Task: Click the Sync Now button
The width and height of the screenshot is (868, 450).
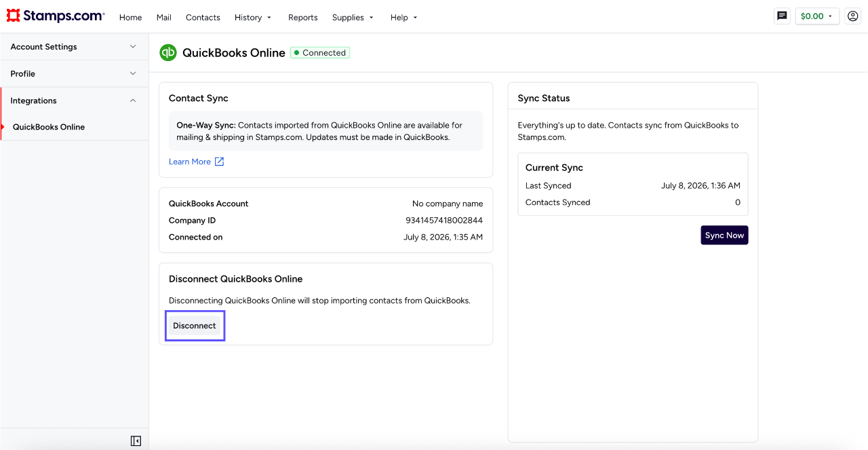Action: pos(724,236)
